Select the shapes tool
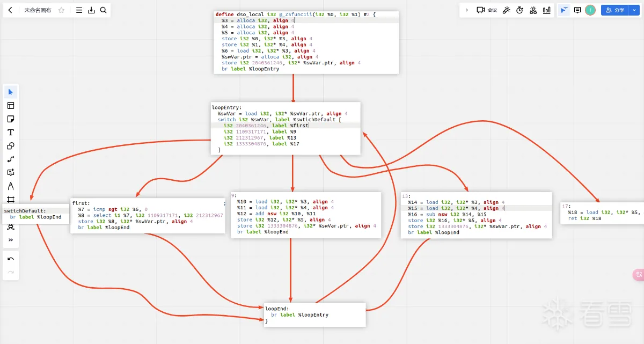The width and height of the screenshot is (644, 344). point(11,146)
